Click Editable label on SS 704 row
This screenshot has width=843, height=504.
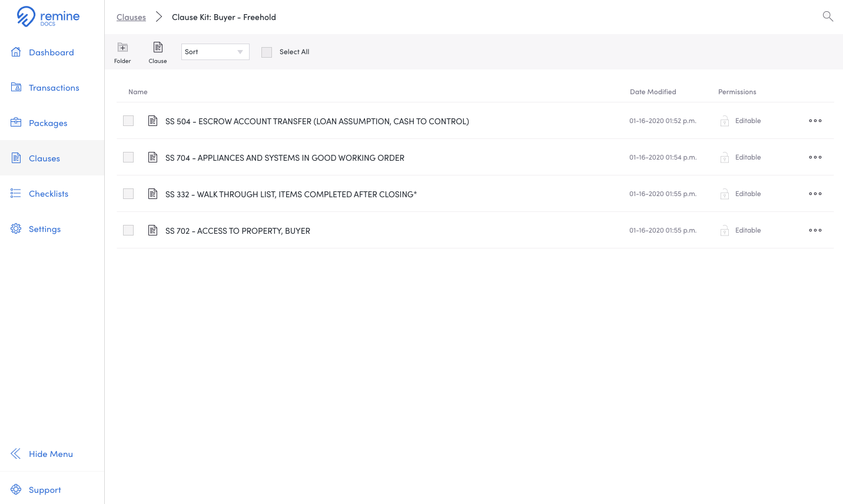click(x=748, y=157)
